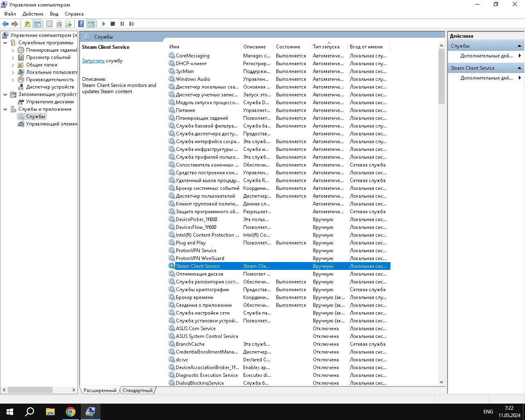
Task: Go up one level via folder icon
Action: 27,24
